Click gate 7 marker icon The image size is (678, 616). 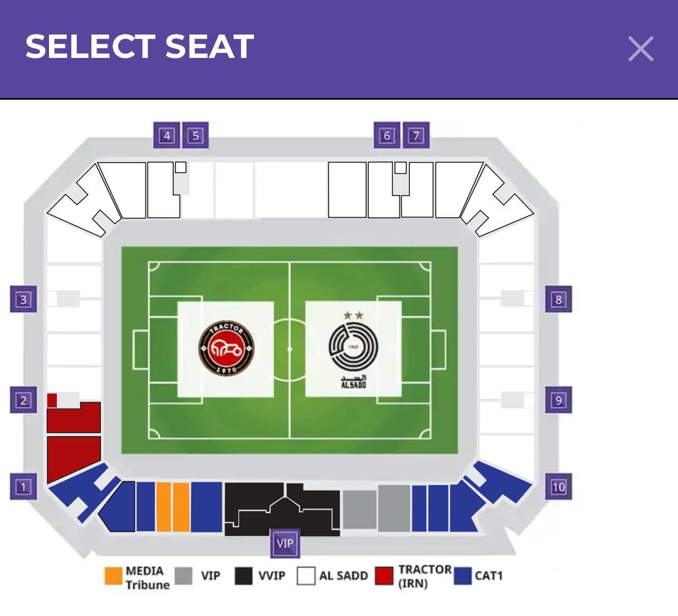click(x=416, y=135)
